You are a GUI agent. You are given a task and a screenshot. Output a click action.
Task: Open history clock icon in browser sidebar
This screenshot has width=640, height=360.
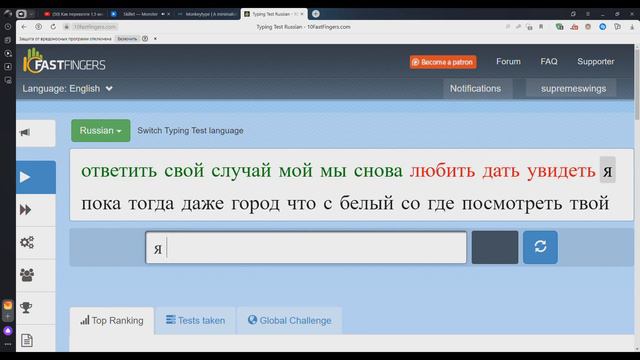coord(7,27)
